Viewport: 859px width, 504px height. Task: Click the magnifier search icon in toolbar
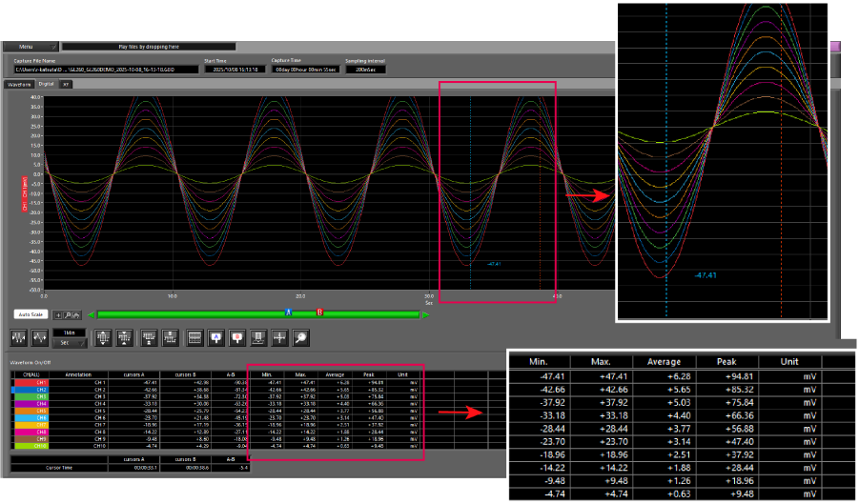[300, 337]
